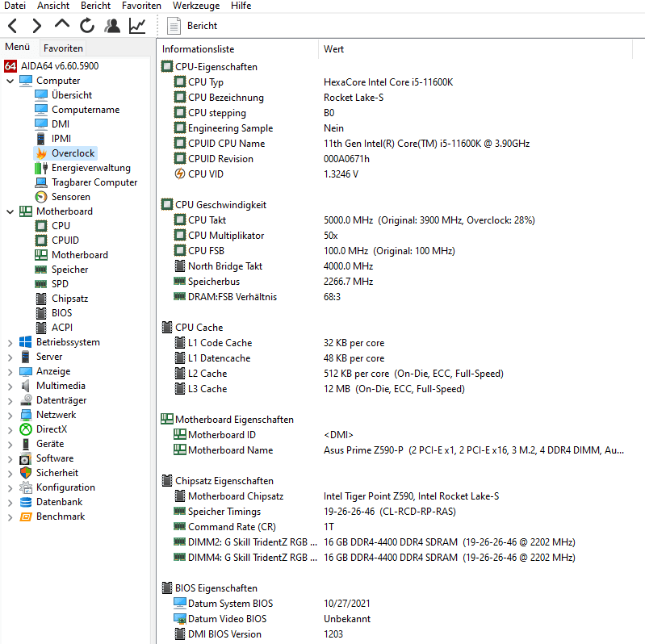This screenshot has height=644, width=645.
Task: Select the Energieverwaltung battery icon
Action: (x=41, y=168)
